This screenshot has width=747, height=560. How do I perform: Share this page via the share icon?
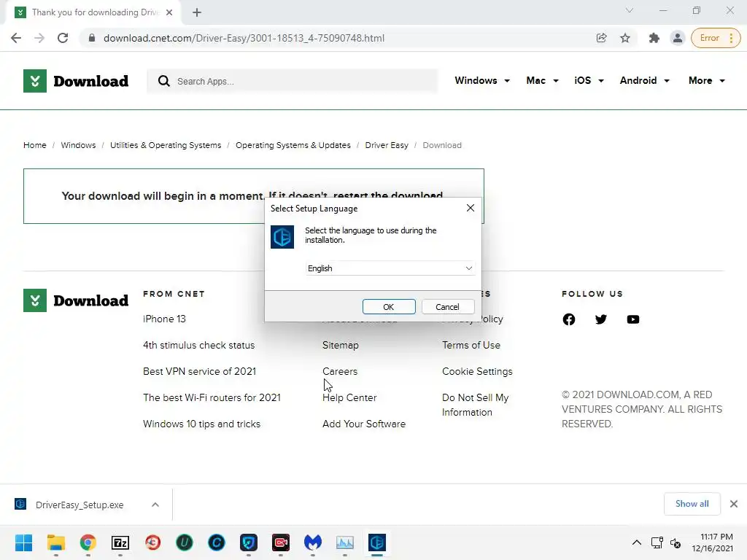pyautogui.click(x=601, y=38)
